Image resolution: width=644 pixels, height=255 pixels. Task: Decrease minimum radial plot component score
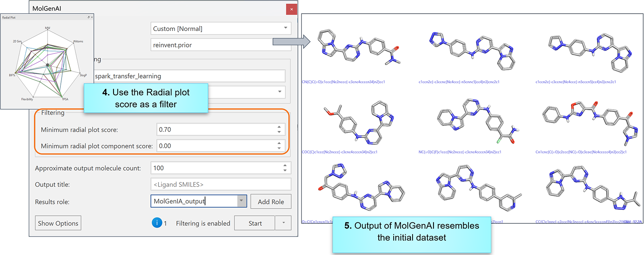[x=279, y=148]
